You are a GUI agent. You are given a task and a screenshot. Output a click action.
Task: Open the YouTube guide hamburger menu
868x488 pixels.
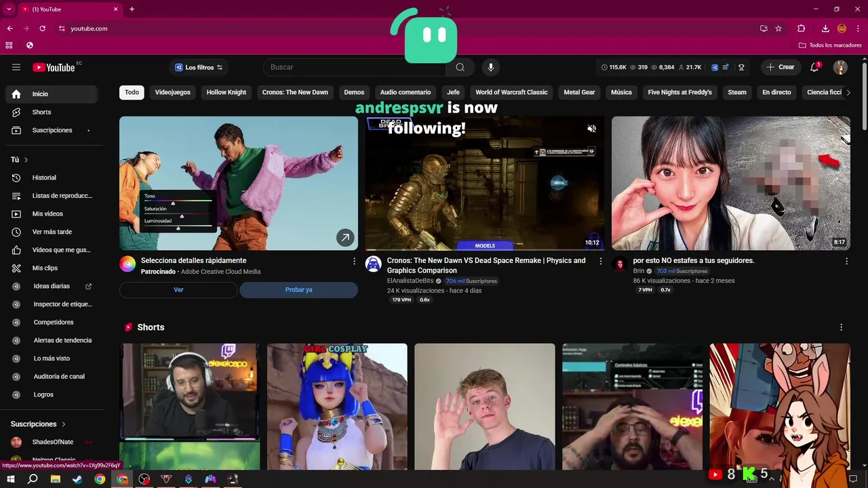tap(16, 67)
